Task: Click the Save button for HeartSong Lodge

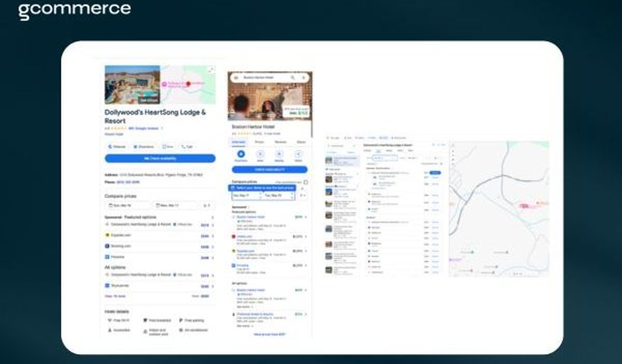Action: tap(168, 147)
